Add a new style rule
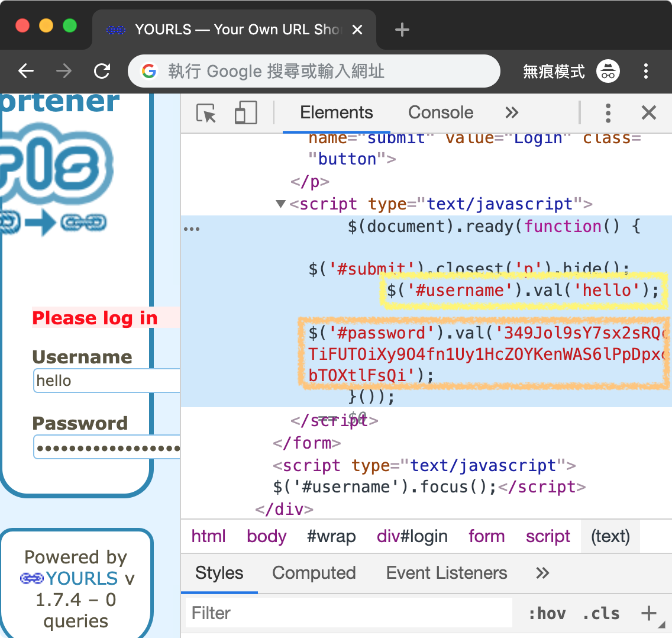The width and height of the screenshot is (672, 638). coord(648,613)
